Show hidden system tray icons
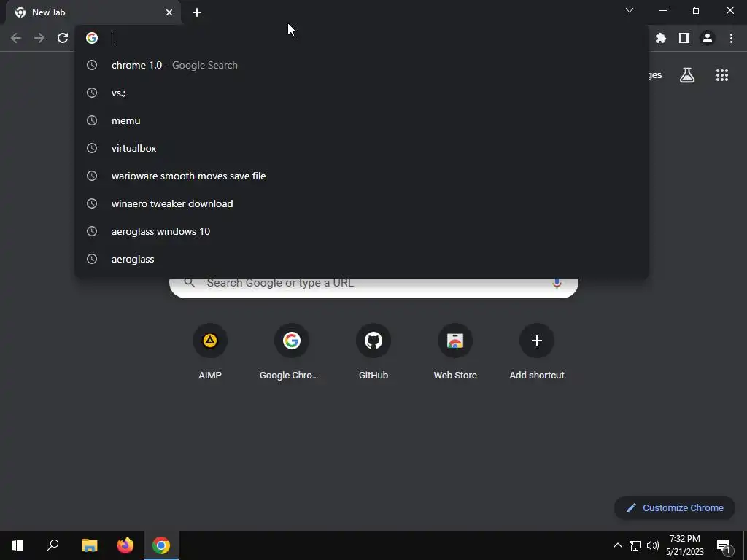 [x=617, y=545]
